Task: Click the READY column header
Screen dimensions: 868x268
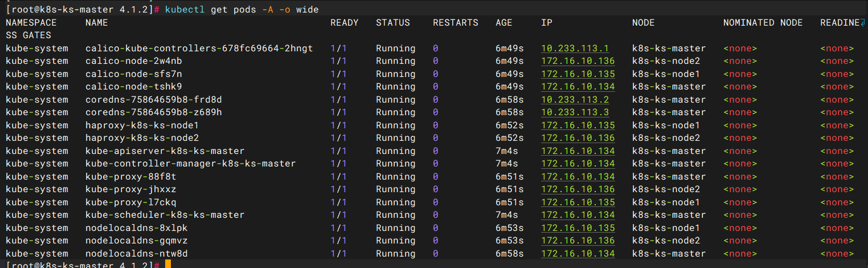Action: point(345,23)
